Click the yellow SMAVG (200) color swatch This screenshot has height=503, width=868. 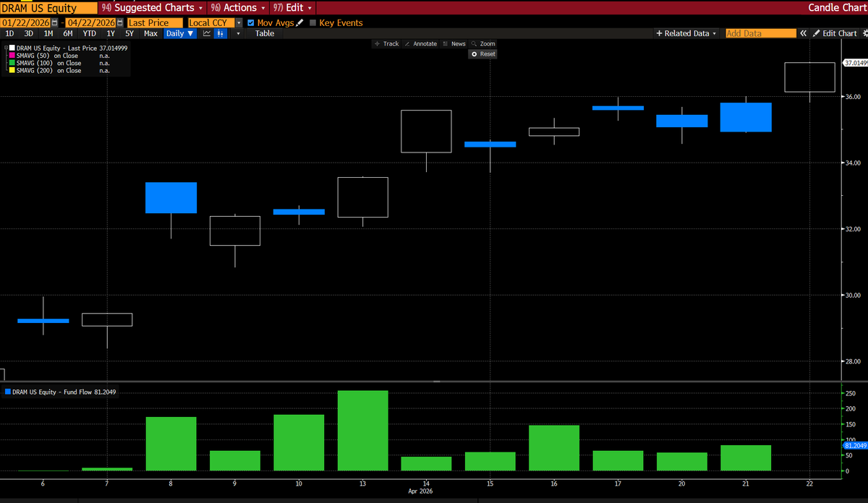click(12, 70)
